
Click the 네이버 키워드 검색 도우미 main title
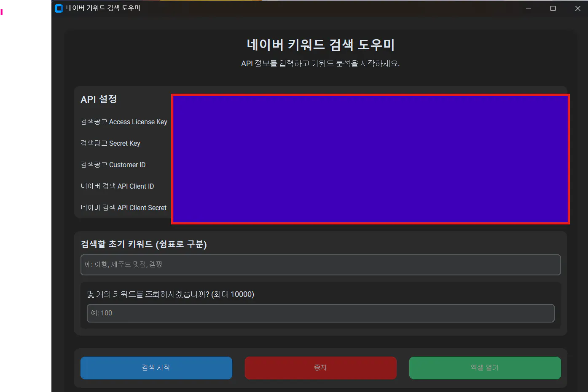tap(320, 44)
